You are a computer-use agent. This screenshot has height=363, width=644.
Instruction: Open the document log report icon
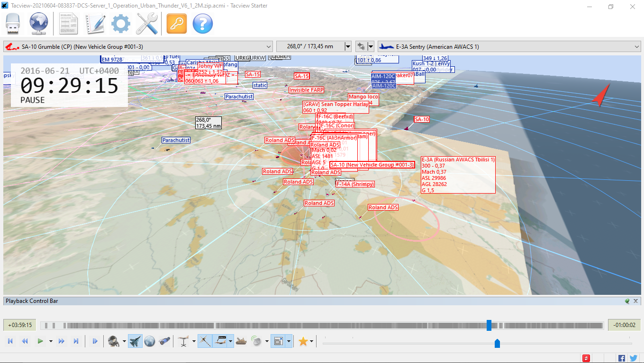click(69, 24)
